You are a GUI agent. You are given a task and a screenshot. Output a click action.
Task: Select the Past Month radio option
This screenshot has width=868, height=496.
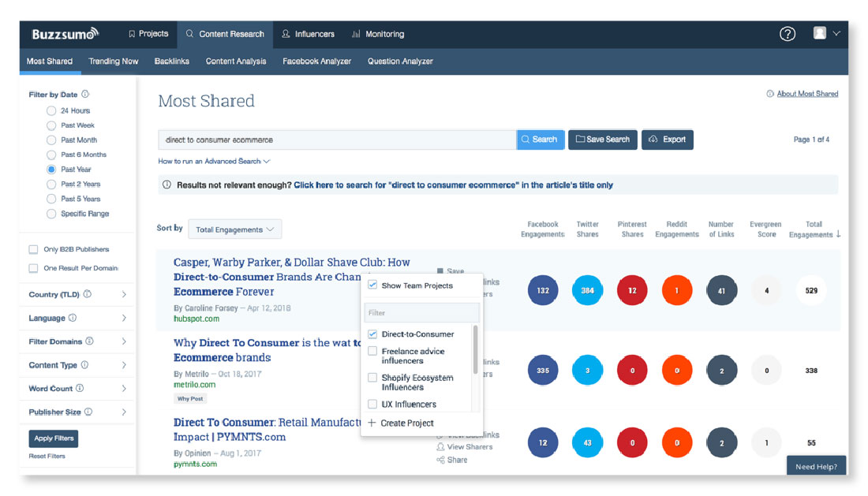(51, 140)
